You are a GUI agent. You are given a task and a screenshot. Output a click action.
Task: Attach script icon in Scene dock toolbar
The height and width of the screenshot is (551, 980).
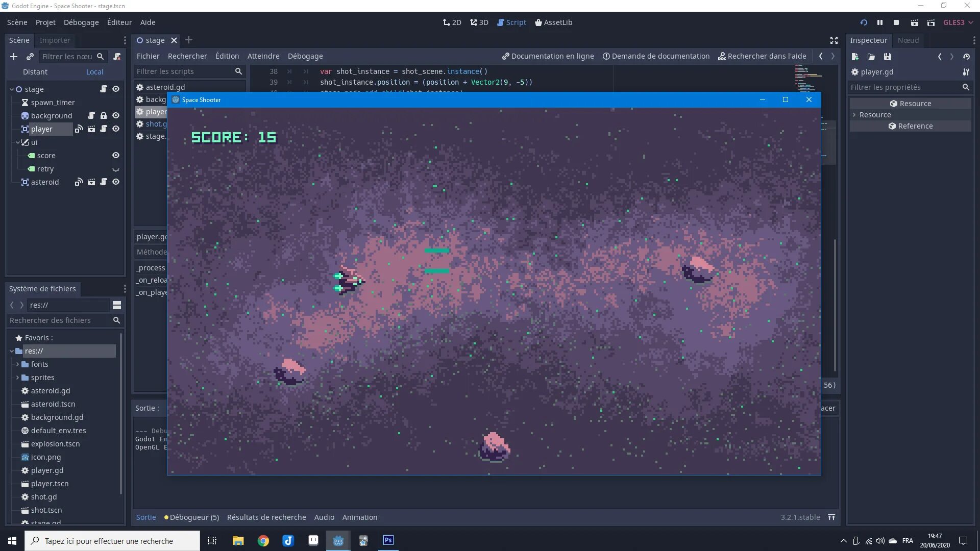(117, 57)
